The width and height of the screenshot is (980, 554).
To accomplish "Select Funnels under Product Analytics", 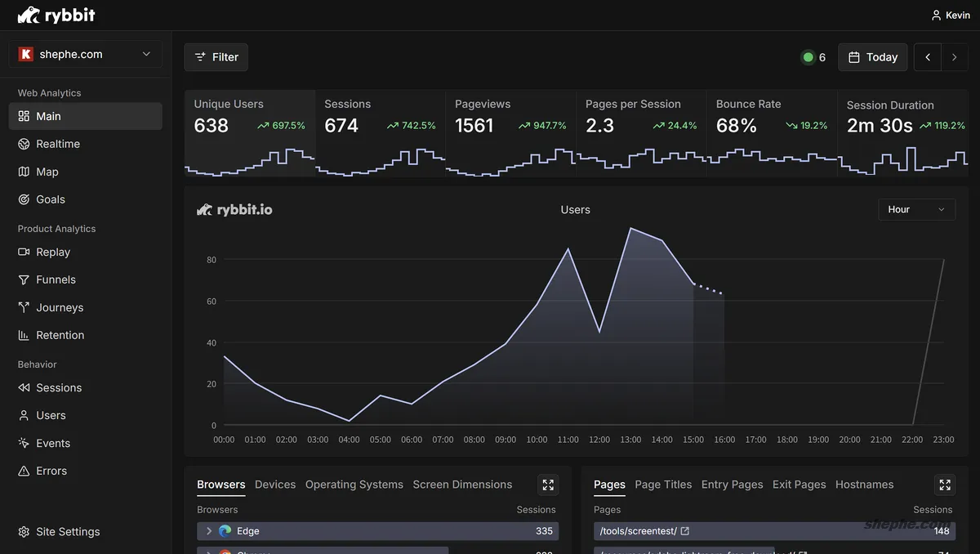I will pos(54,279).
